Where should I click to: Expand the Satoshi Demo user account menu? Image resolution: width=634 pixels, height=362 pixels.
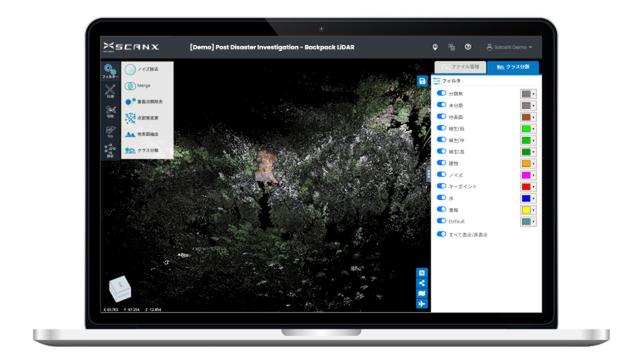[x=509, y=47]
